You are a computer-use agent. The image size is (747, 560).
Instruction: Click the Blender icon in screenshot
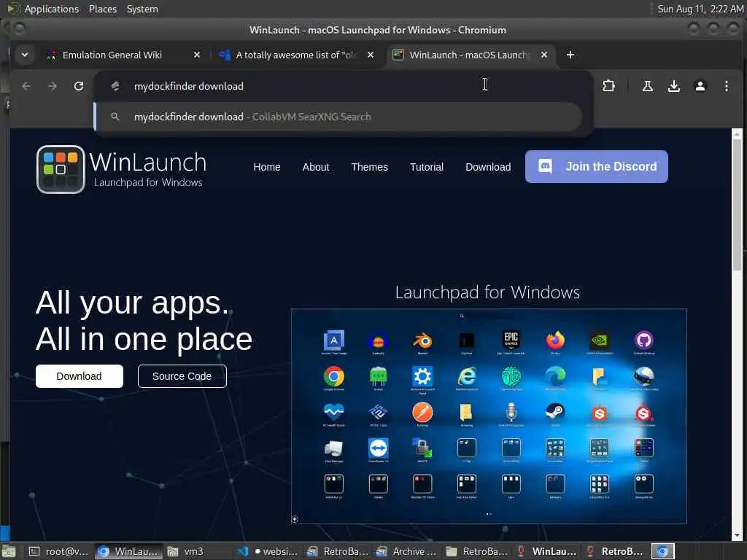click(x=422, y=340)
